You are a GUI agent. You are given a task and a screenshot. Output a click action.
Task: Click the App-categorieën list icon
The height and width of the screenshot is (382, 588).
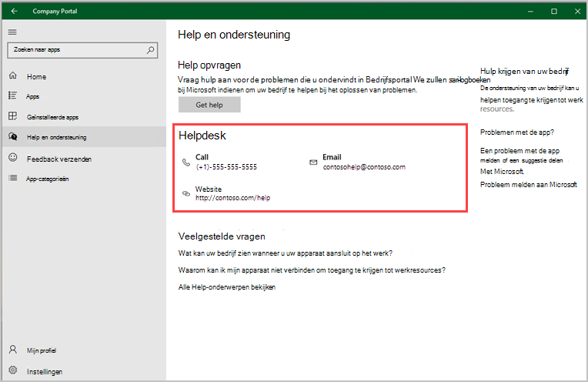pos(13,178)
